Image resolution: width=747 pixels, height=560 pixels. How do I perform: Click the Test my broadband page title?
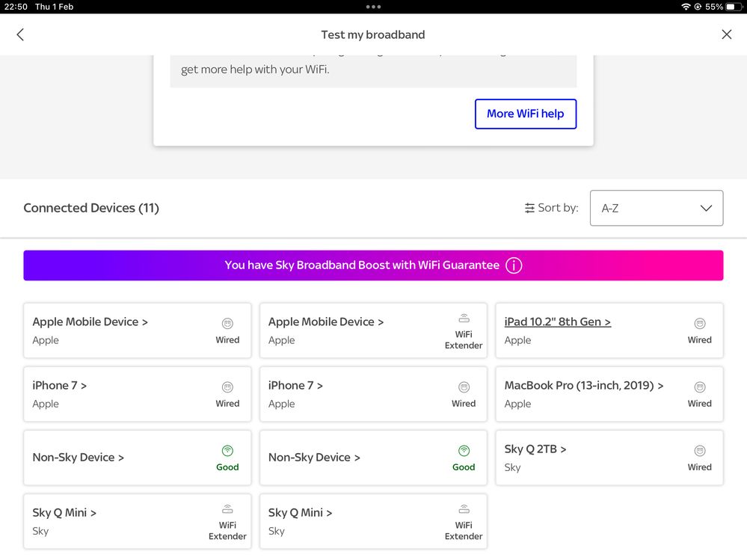pyautogui.click(x=372, y=34)
